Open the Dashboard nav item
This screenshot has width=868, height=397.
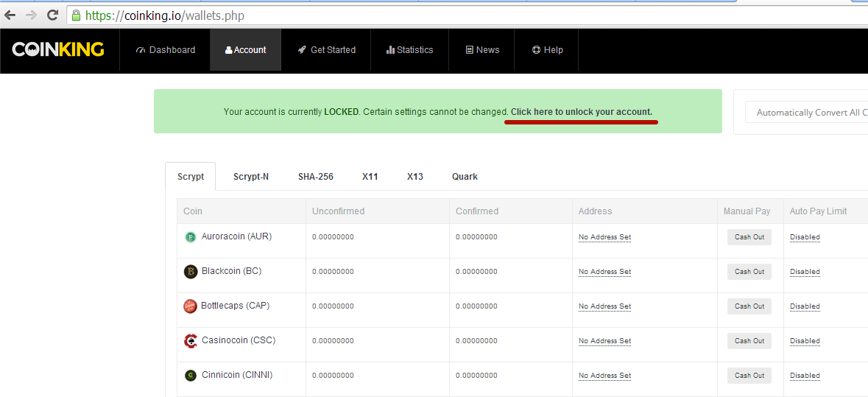[x=165, y=50]
